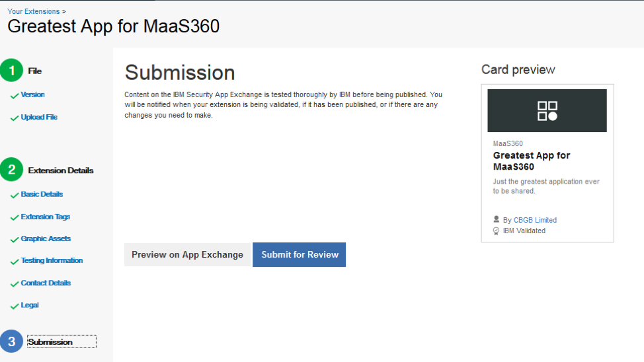
Task: Click the green checkmark beside Version
Action: click(15, 96)
